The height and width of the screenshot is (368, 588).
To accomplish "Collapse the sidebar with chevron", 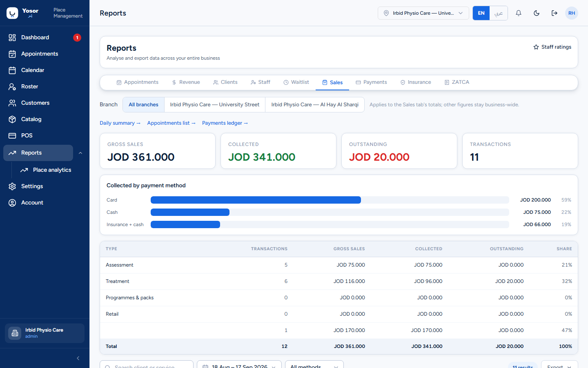I will point(78,358).
